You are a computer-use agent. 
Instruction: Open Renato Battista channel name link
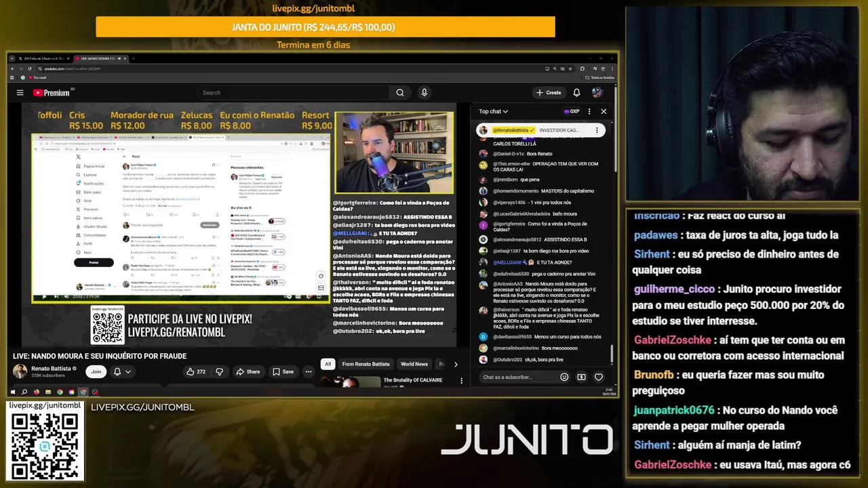pos(51,368)
